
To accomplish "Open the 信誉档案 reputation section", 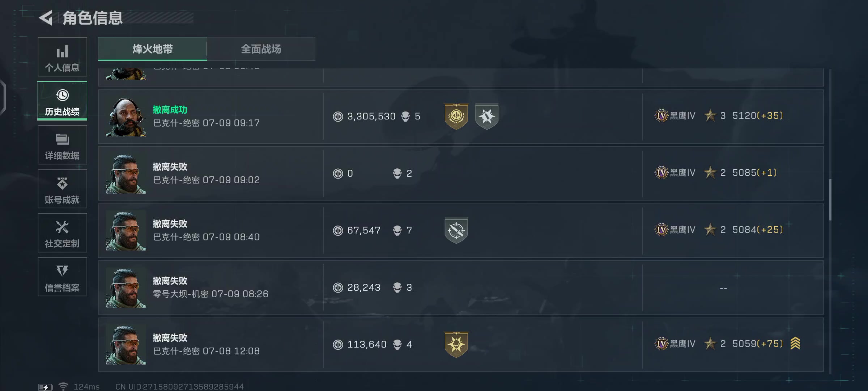I will coord(62,277).
